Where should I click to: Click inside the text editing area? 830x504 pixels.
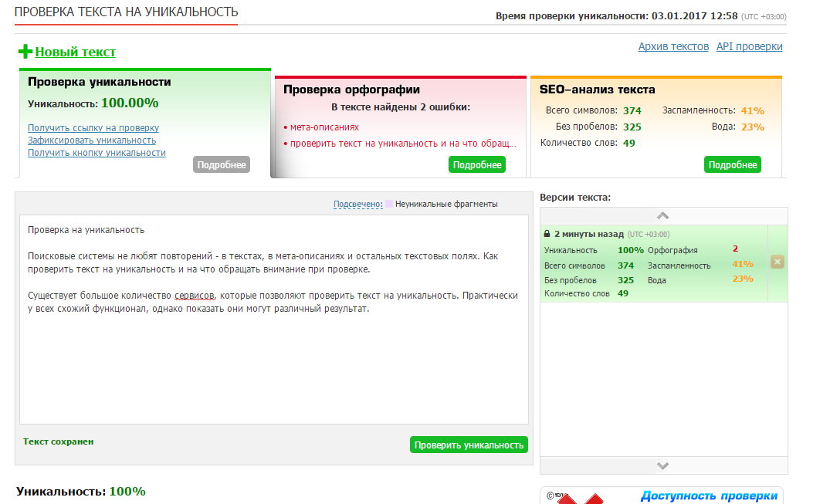coord(273,363)
